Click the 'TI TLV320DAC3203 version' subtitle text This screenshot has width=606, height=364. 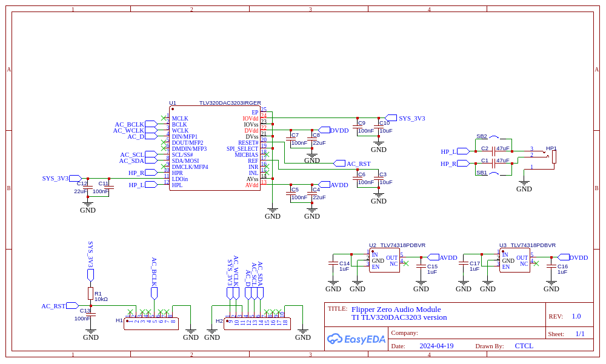[399, 317]
